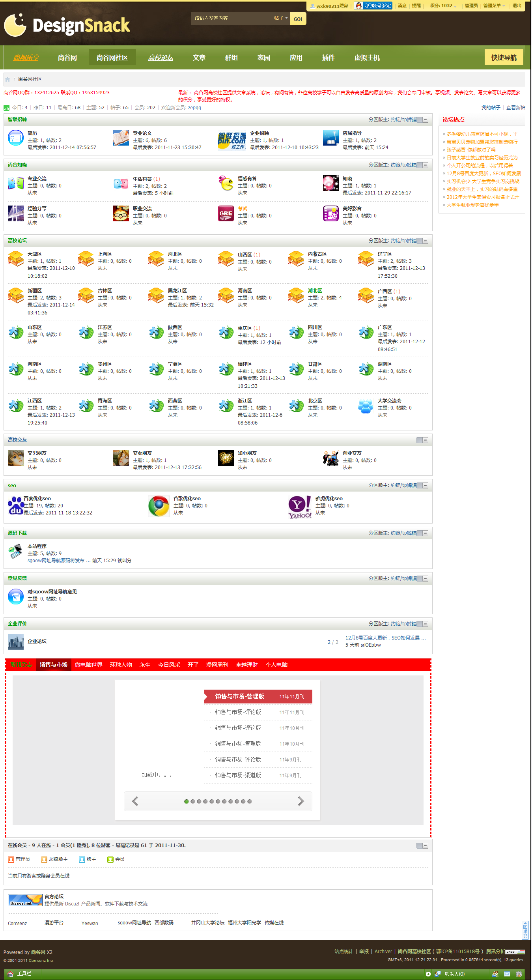Click the Yahoo logo for 雅虎优化seo
Screen dimensions: 532x980
(x=299, y=507)
